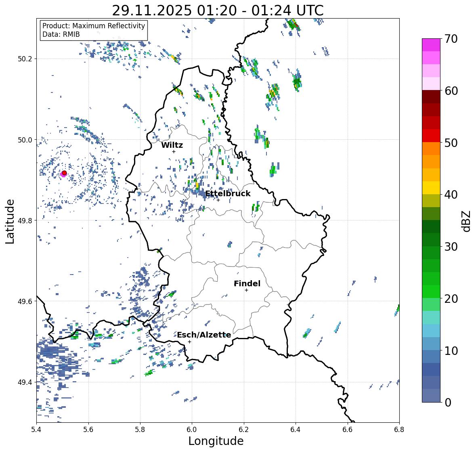Click the 0 tick on colorbar

point(448,403)
